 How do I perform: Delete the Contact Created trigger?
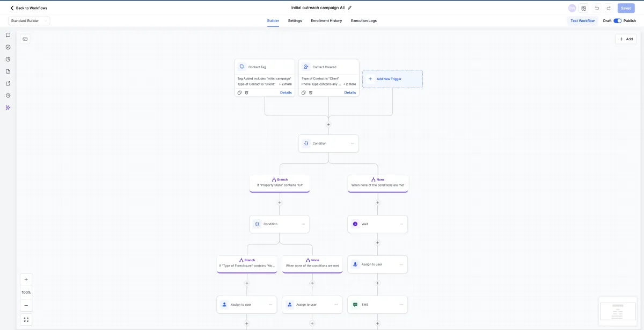(311, 92)
